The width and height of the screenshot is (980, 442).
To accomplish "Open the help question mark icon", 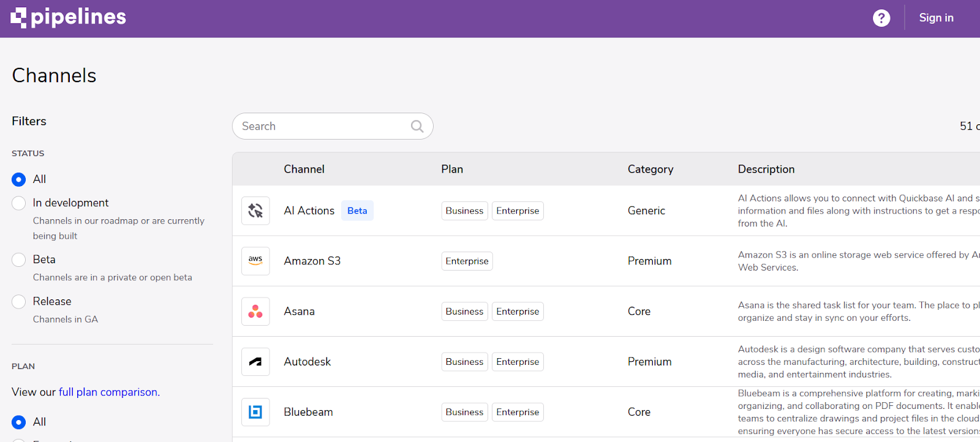I will 881,18.
